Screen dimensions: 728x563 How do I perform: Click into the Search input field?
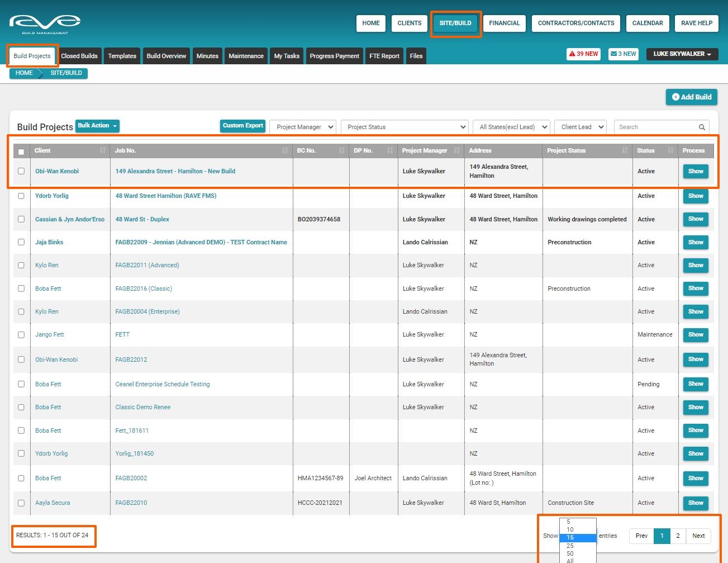(x=656, y=127)
